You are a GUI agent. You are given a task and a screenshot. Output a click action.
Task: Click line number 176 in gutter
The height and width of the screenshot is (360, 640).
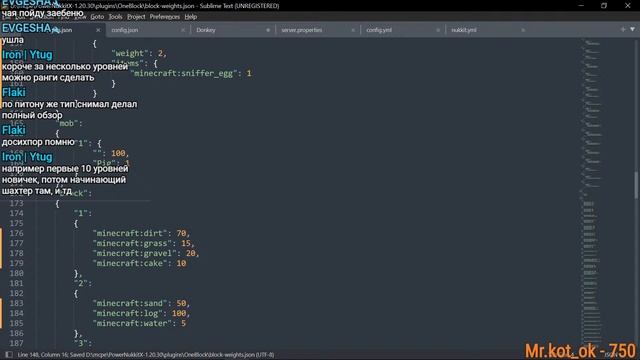[16, 233]
